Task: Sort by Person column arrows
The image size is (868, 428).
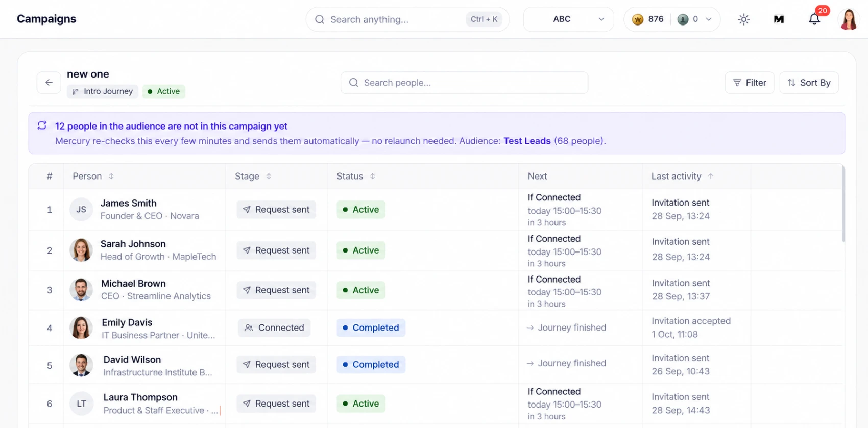Action: point(111,176)
